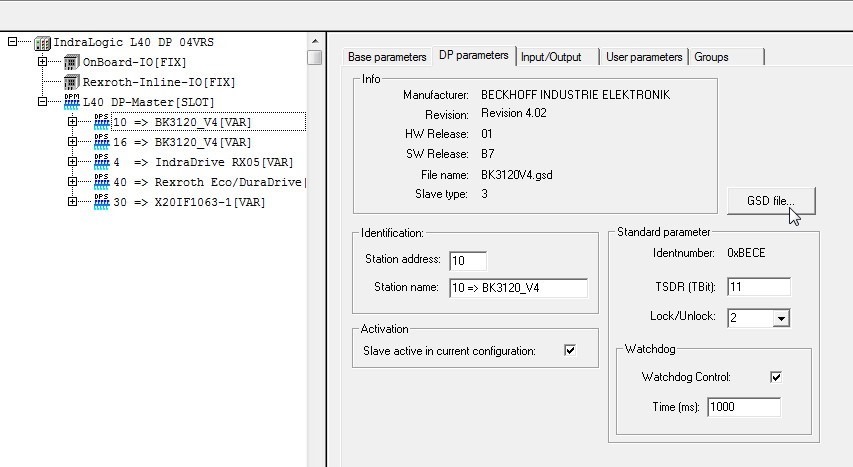Click the IndraDrive RX05 slave icon
The image size is (853, 467).
click(101, 161)
